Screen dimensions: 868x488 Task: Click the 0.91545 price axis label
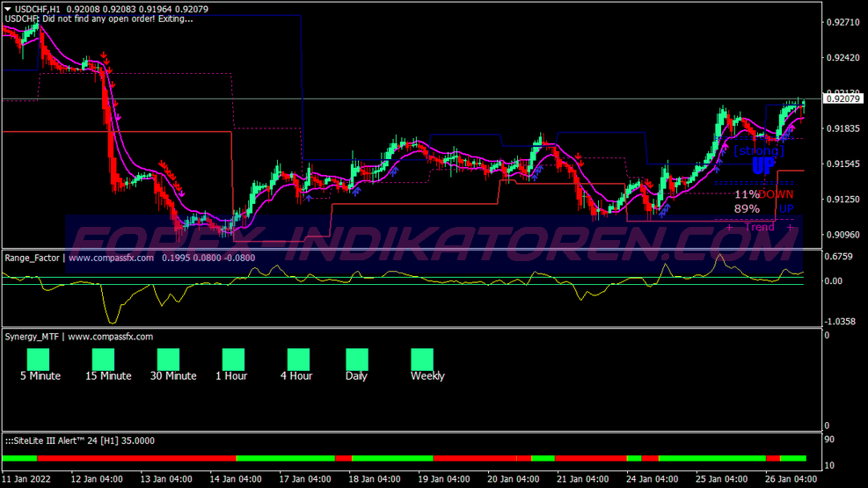coord(842,164)
